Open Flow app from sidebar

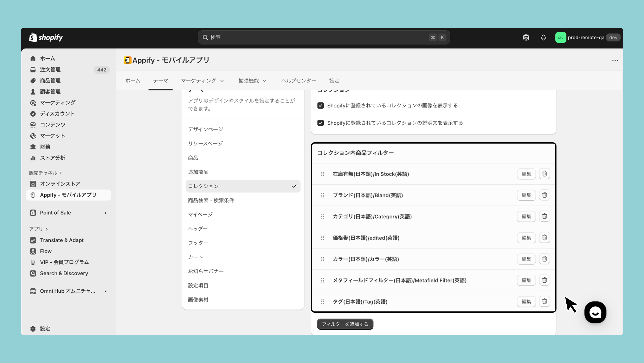pyautogui.click(x=46, y=251)
